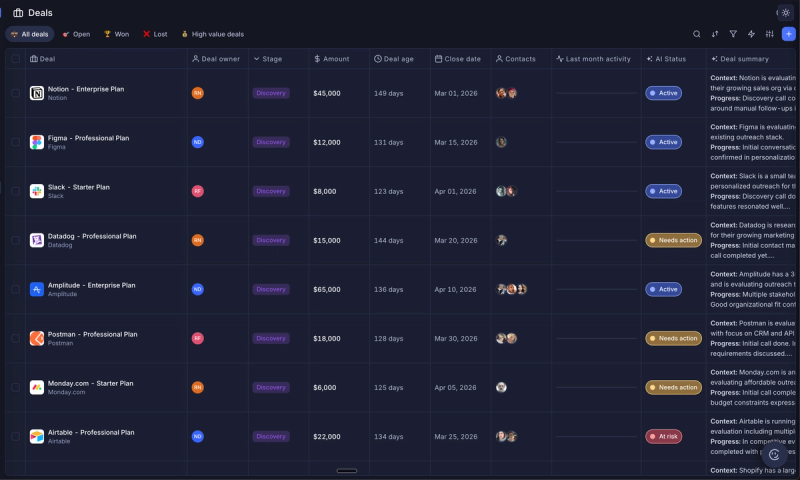Click owner avatar in Slack row

point(197,191)
